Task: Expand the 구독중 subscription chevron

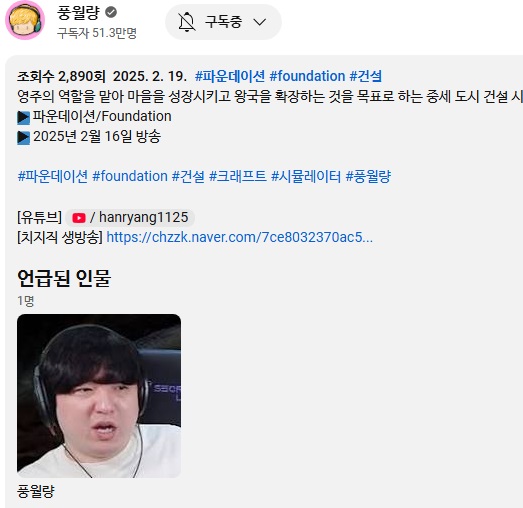Action: pos(259,22)
